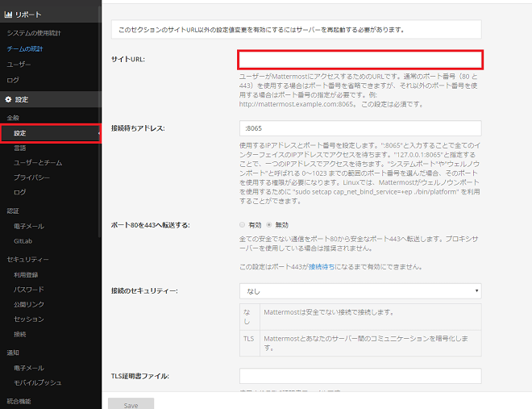Open 接続 under セキュリティー section
532x409 pixels.
point(19,334)
